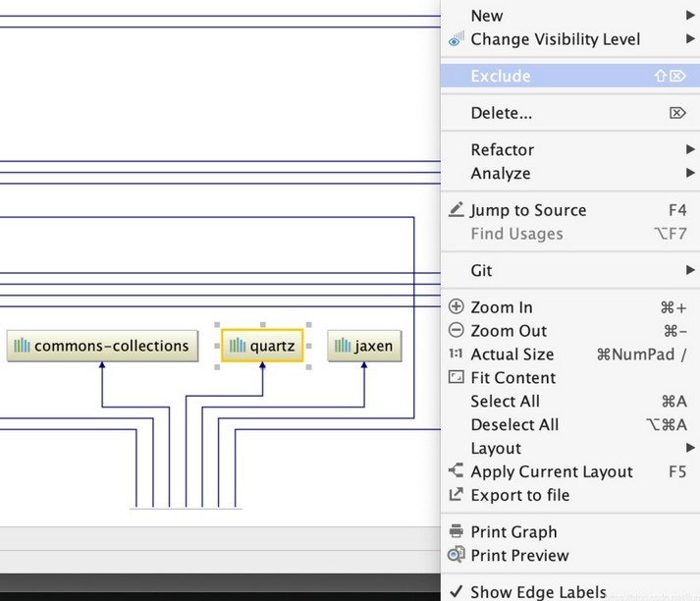Click the Jump to Source pencil icon
This screenshot has width=700, height=601.
[456, 210]
